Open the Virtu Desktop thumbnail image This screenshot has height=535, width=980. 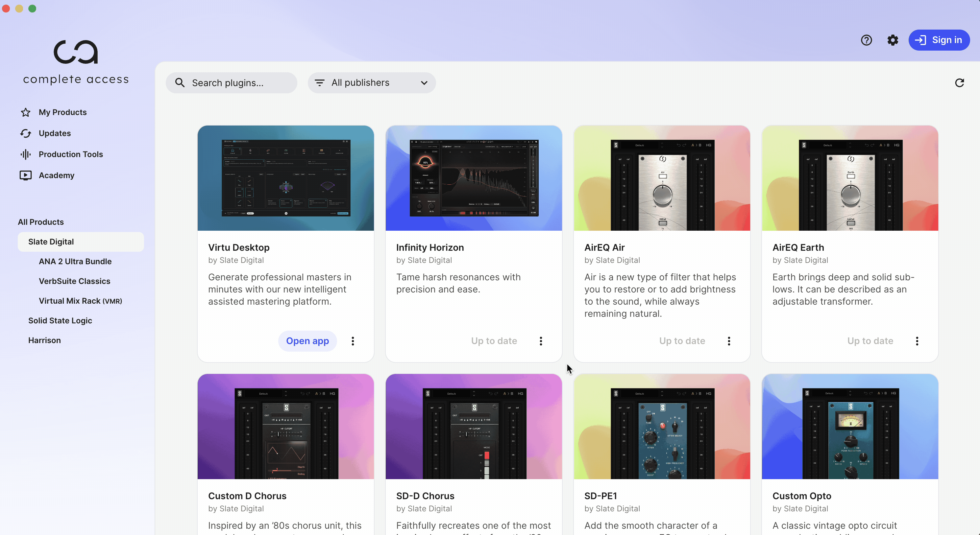(286, 178)
